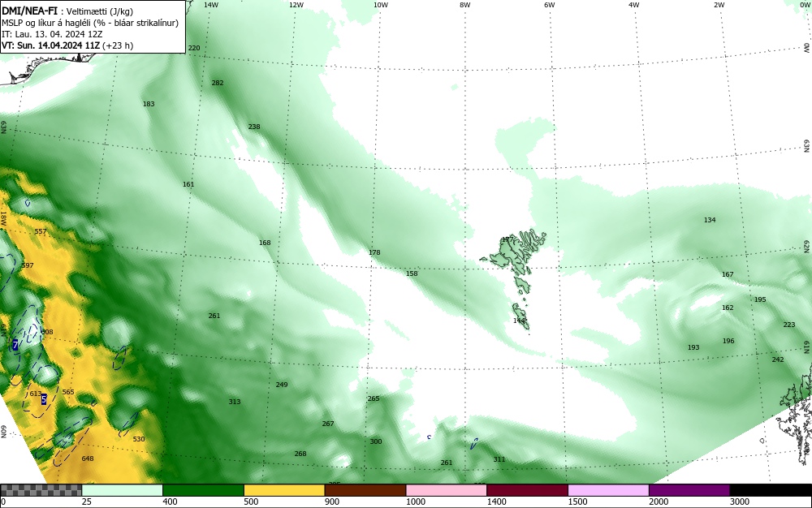Click the map value 178

coord(374,252)
